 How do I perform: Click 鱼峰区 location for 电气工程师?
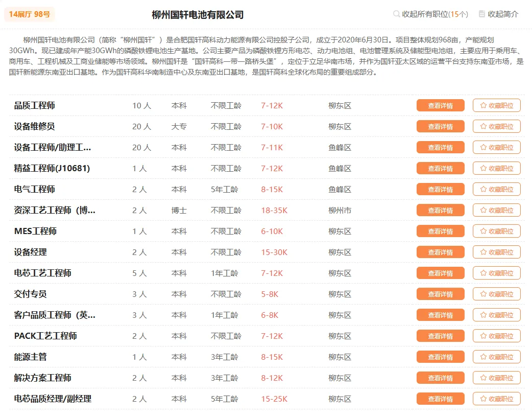pos(340,190)
